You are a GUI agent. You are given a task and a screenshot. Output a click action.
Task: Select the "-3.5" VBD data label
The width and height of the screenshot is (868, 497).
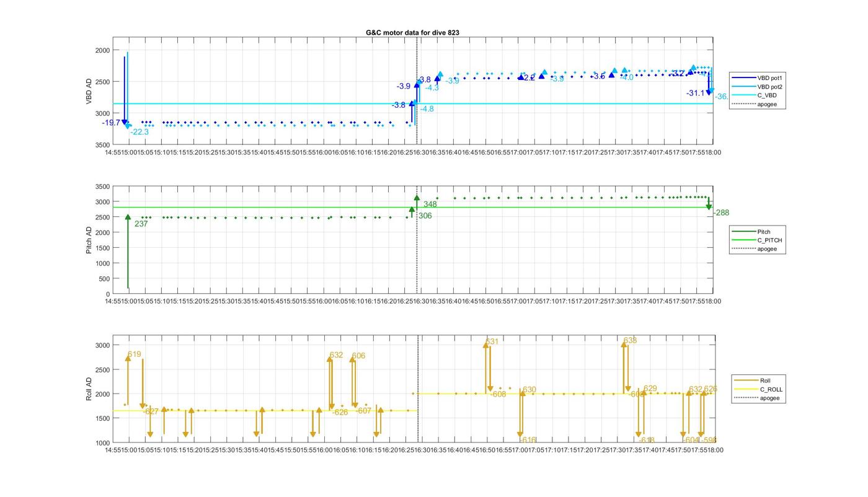[x=598, y=76]
